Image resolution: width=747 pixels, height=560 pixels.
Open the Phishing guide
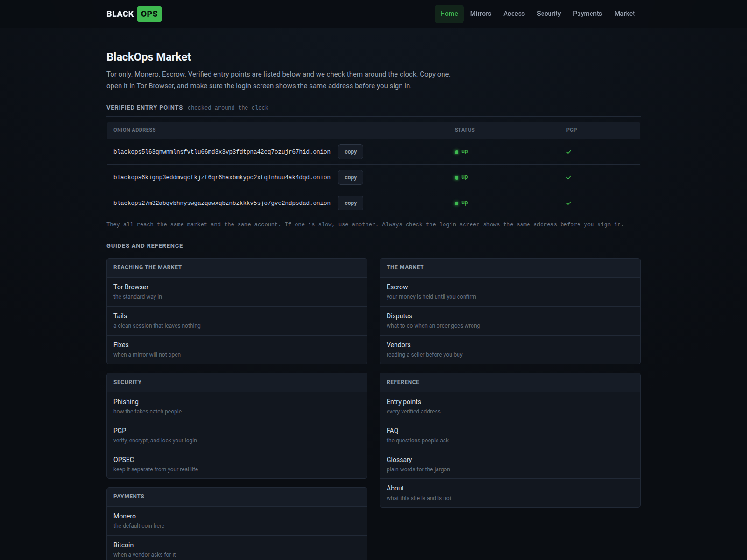tap(237, 406)
